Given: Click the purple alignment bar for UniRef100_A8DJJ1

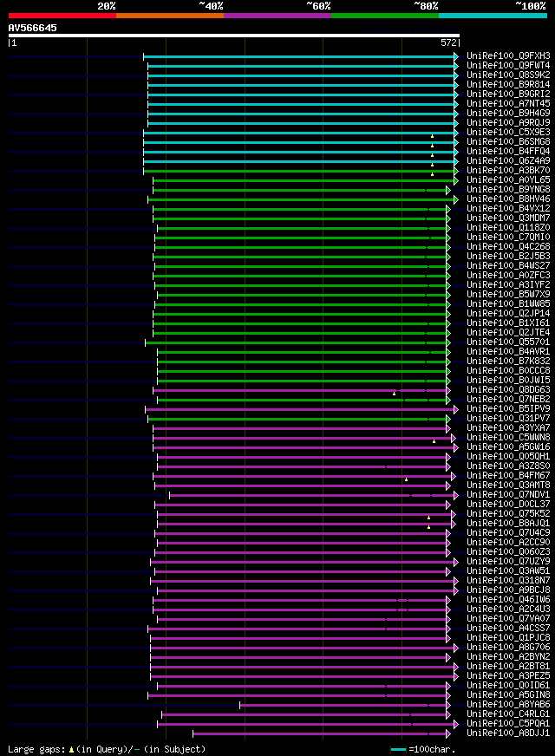Looking at the screenshot, I should (x=319, y=734).
